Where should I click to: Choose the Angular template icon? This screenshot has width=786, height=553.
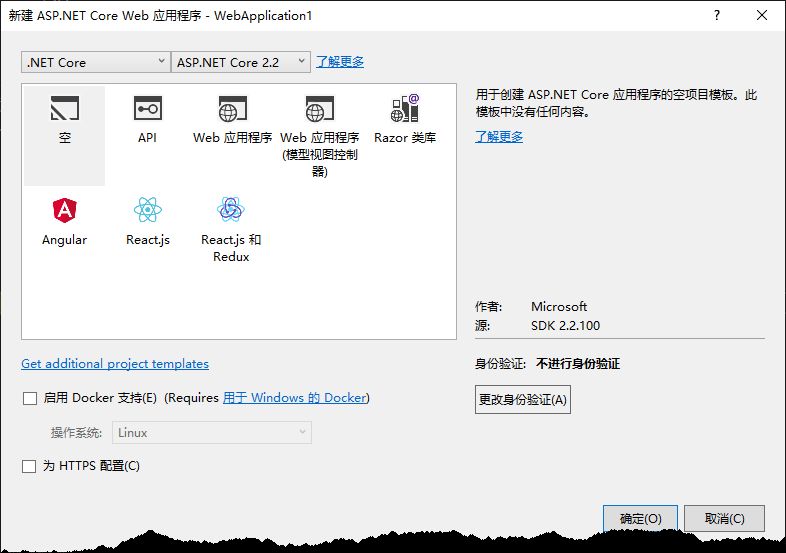(x=65, y=210)
